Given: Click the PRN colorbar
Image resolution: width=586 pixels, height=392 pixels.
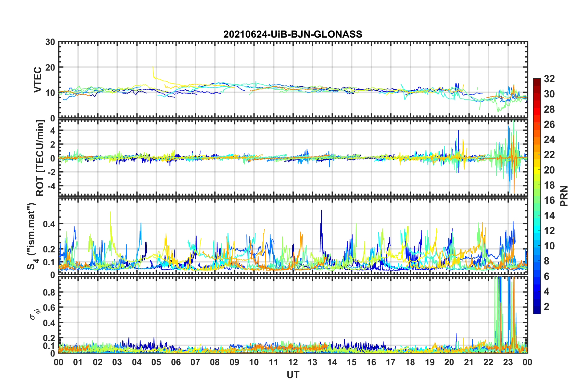Looking at the screenshot, I should coord(537,196).
